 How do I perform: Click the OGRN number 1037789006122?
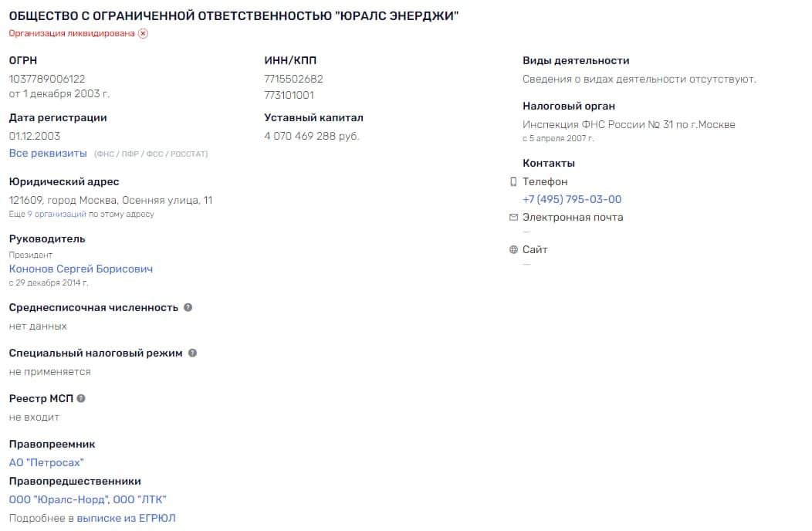point(47,79)
